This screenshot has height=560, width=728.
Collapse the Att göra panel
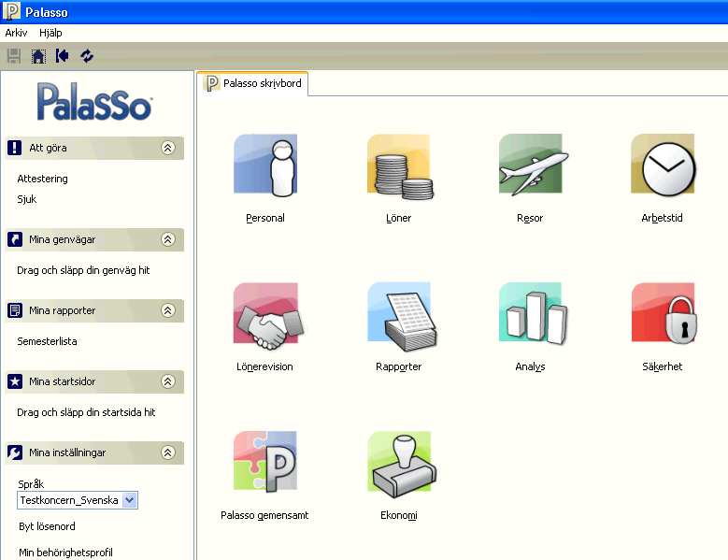(168, 148)
